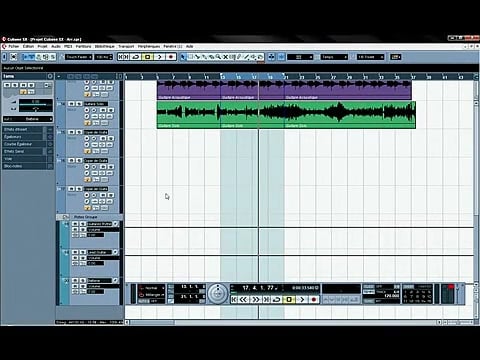This screenshot has height=360, width=480.
Task: Click Fast Forward in transport panel
Action: [x=256, y=300]
